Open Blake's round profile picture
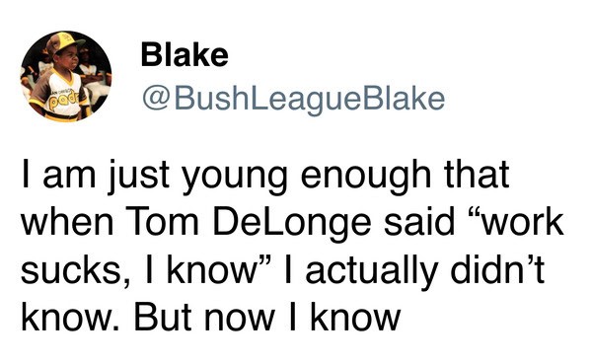The height and width of the screenshot is (364, 591). tap(66, 76)
